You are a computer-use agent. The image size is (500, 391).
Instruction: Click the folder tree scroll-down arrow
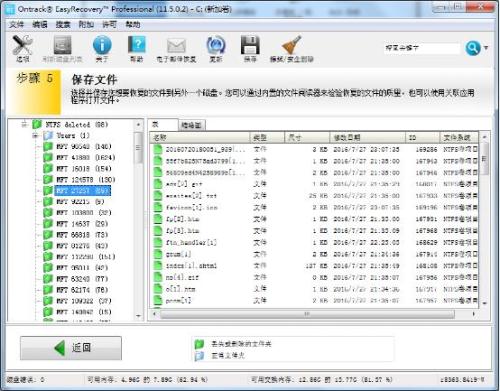[x=138, y=316]
